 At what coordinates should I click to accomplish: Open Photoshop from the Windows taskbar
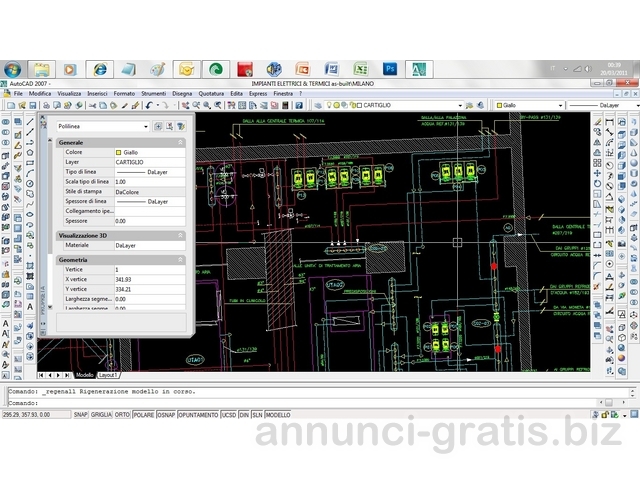click(x=390, y=69)
